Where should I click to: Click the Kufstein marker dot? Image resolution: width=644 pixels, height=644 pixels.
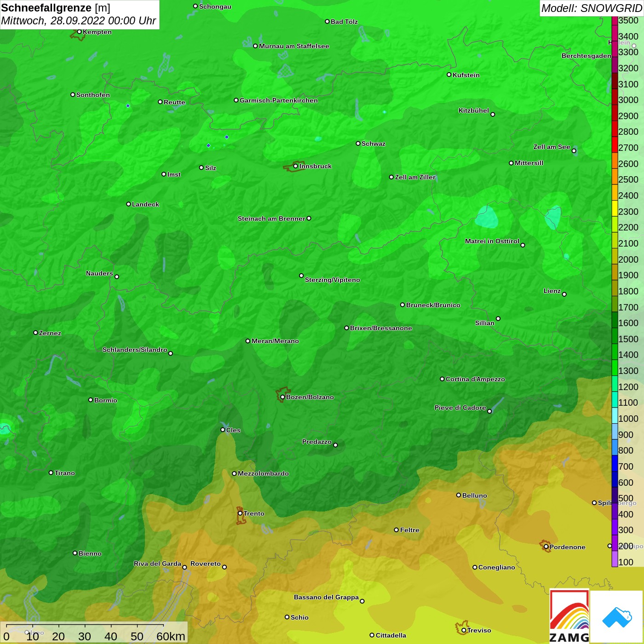[449, 75]
